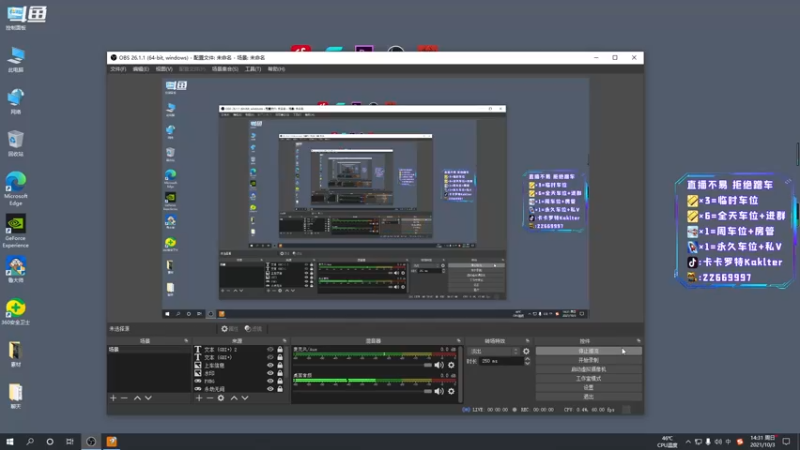This screenshot has width=800, height=450.
Task: Move the selected source up
Action: pyautogui.click(x=234, y=398)
